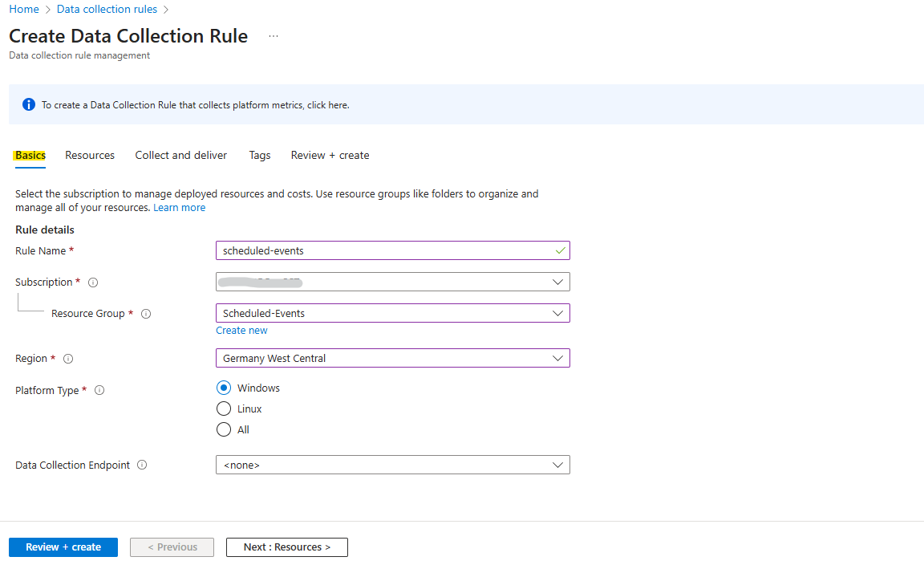Select the Linux platform radio button

pos(223,409)
